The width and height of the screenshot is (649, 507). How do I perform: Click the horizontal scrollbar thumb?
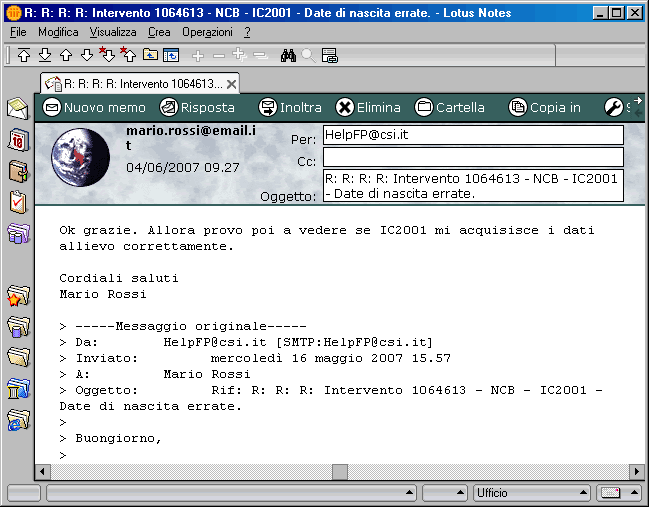[x=340, y=471]
